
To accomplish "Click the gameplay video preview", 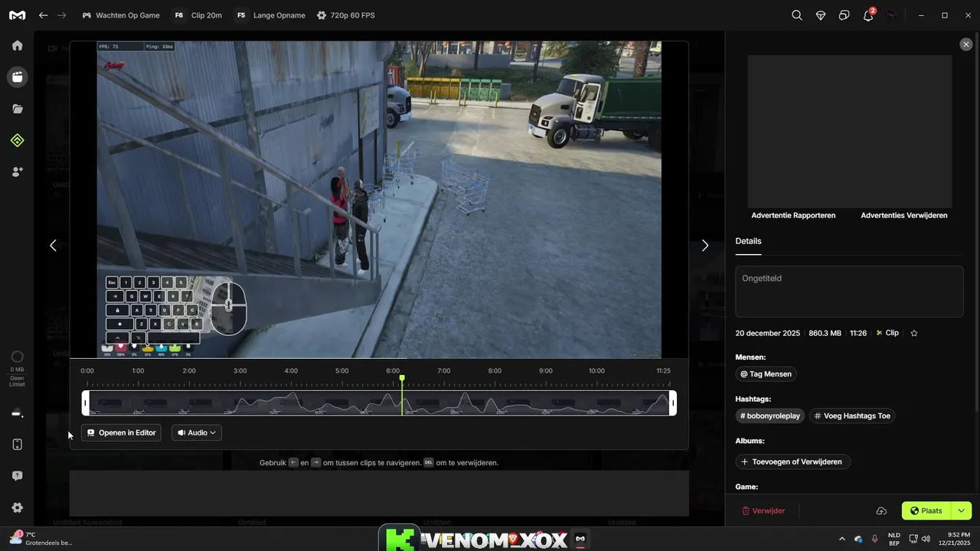I will (379, 200).
